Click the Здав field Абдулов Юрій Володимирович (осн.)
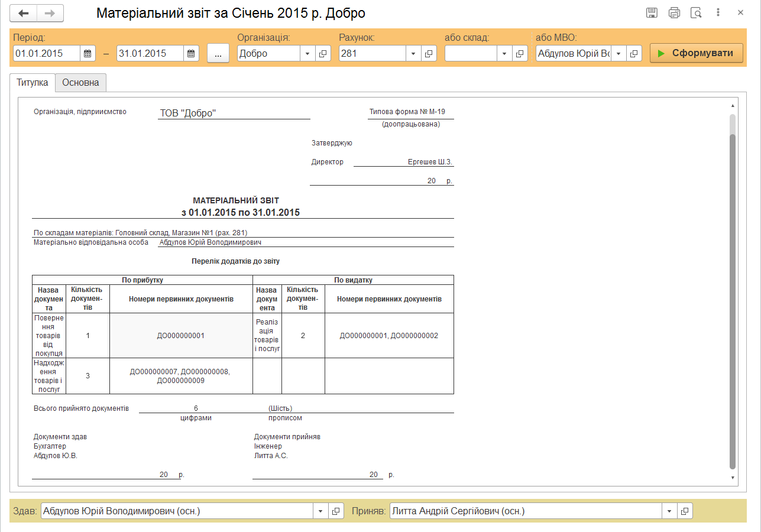This screenshot has width=761, height=532. coord(177,511)
